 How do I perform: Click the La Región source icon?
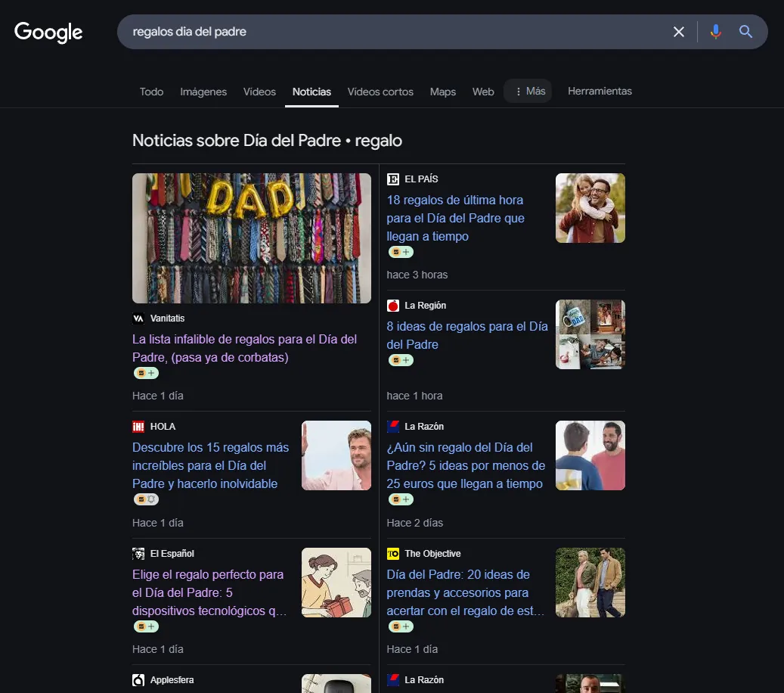393,305
